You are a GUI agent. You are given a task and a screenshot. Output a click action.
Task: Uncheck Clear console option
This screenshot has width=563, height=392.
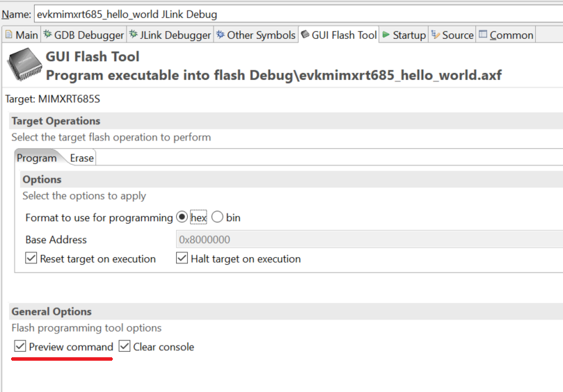tap(125, 346)
